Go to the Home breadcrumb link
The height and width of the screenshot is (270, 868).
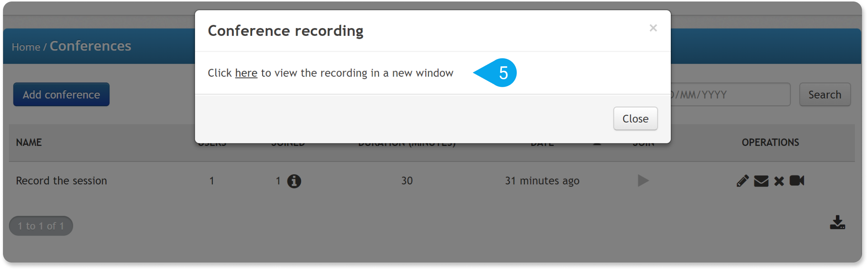[26, 47]
